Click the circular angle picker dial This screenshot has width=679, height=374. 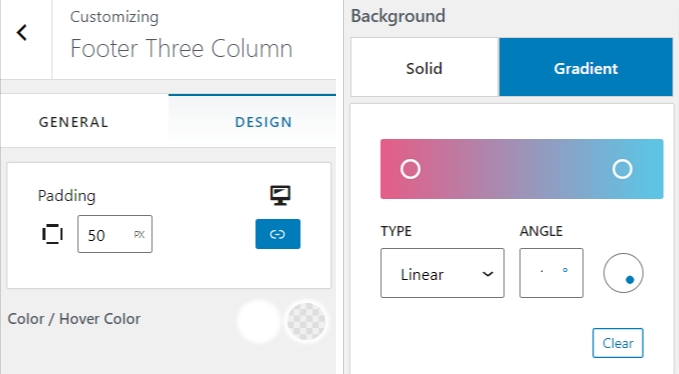coord(623,273)
